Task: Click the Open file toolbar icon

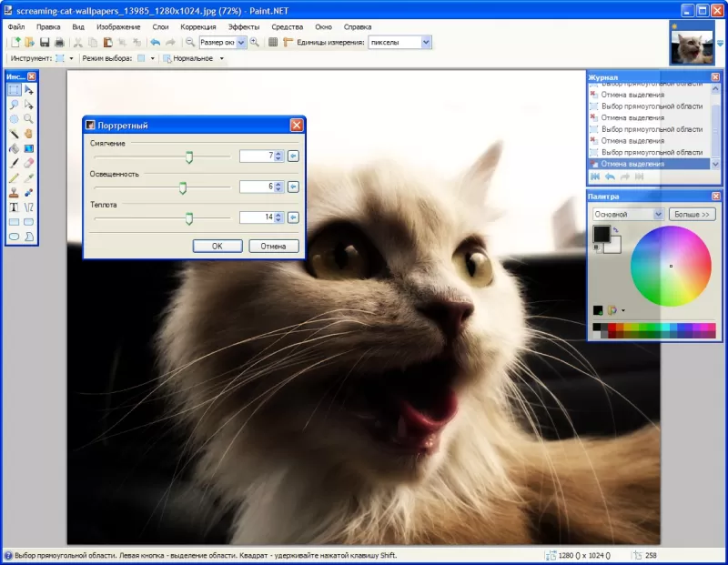Action: coord(30,42)
